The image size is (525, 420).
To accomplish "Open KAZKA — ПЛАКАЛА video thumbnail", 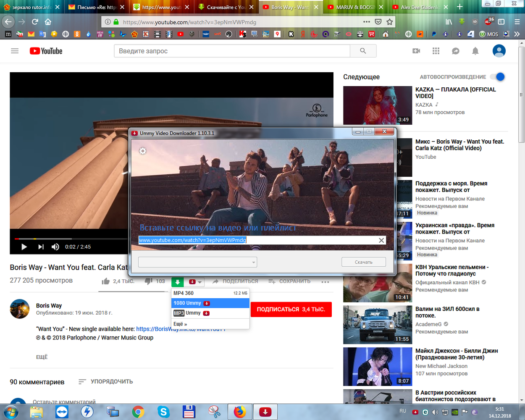I will pyautogui.click(x=378, y=105).
